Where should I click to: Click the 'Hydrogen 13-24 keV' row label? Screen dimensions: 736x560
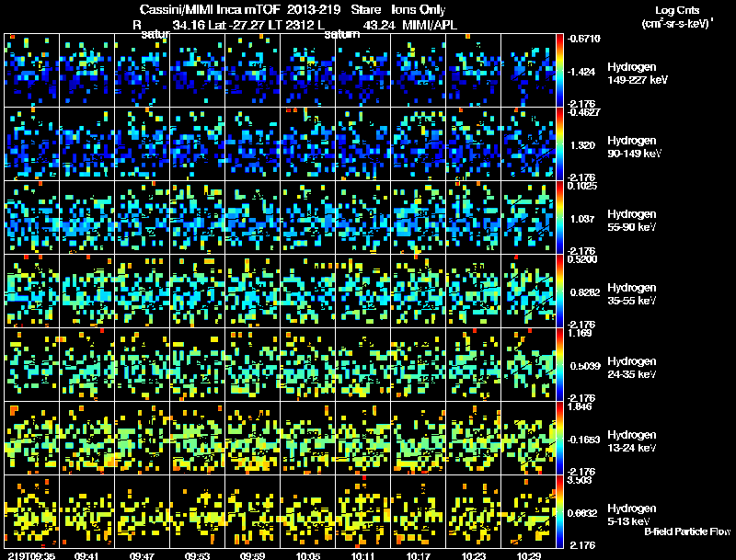point(632,441)
